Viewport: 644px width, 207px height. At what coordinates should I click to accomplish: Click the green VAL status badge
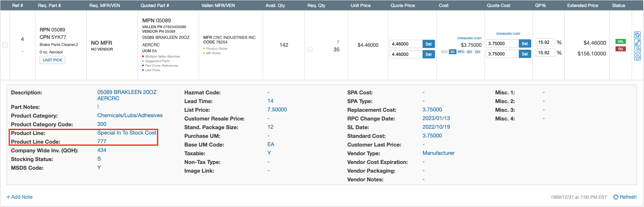click(620, 41)
